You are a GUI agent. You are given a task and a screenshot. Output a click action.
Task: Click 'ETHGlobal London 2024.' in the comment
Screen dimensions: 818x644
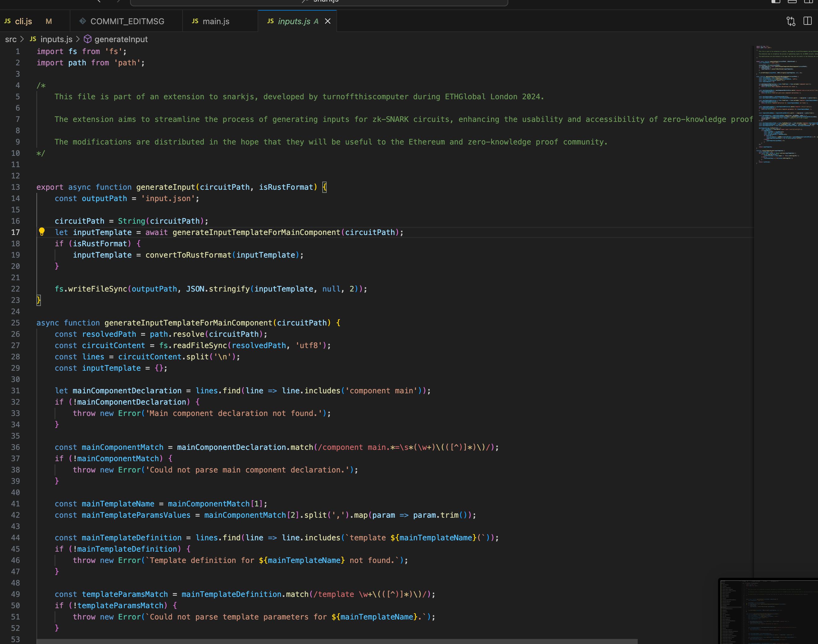pos(494,96)
